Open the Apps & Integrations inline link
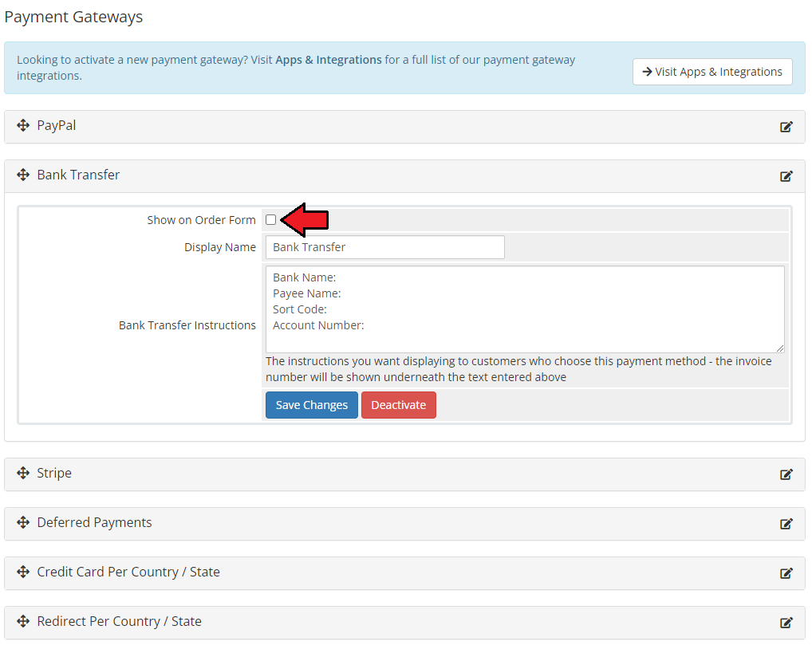Screen dimensions: 812x653 pyautogui.click(x=329, y=60)
